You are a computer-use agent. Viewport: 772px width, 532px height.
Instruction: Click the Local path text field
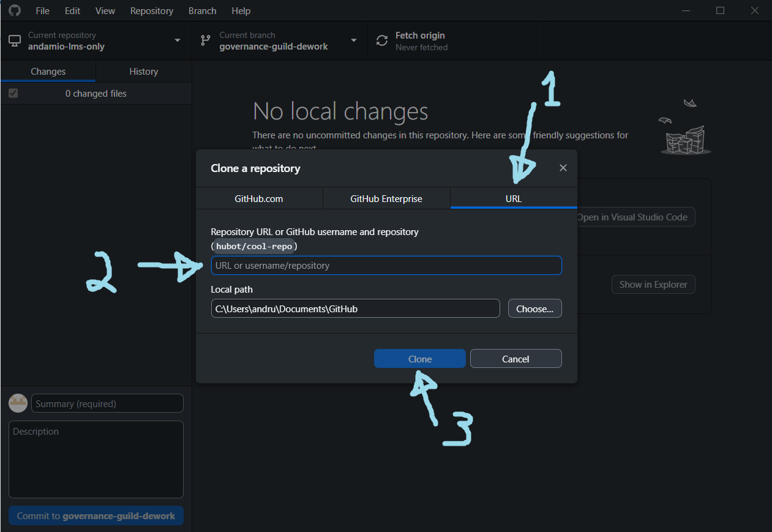355,309
